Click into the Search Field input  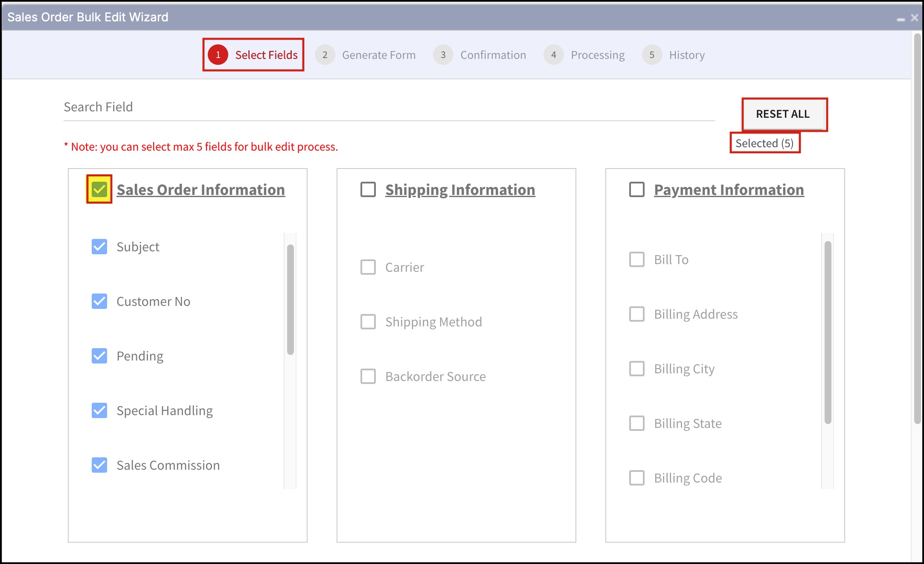[388, 107]
